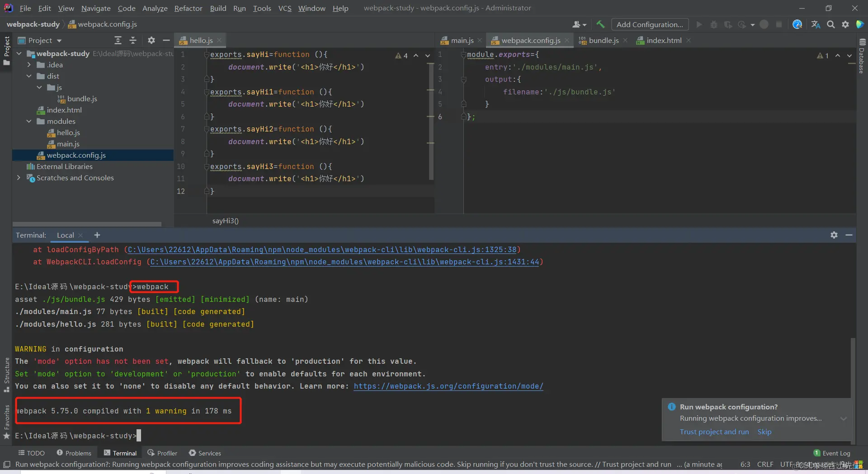The image size is (868, 474).
Task: Open terminal panel settings gear
Action: pyautogui.click(x=834, y=235)
